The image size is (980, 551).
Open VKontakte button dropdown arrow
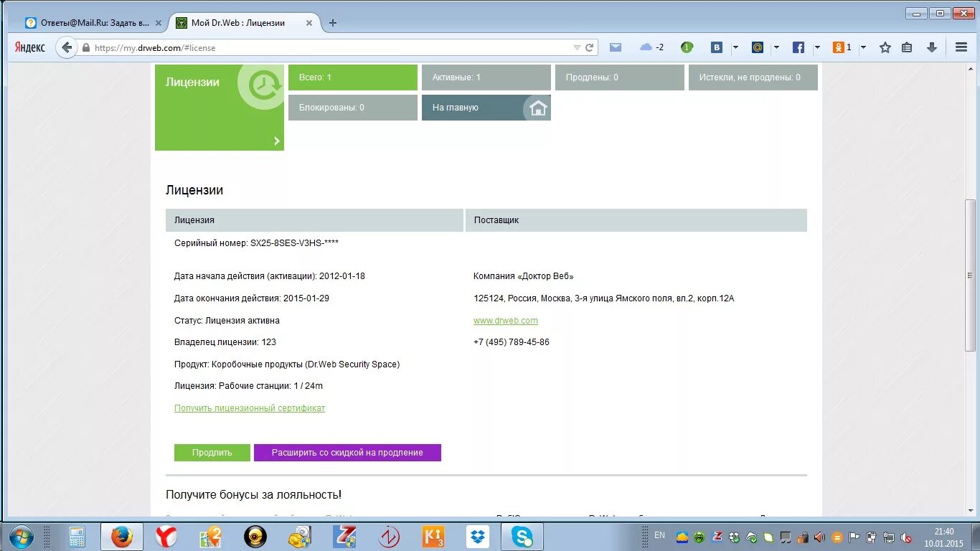click(735, 47)
